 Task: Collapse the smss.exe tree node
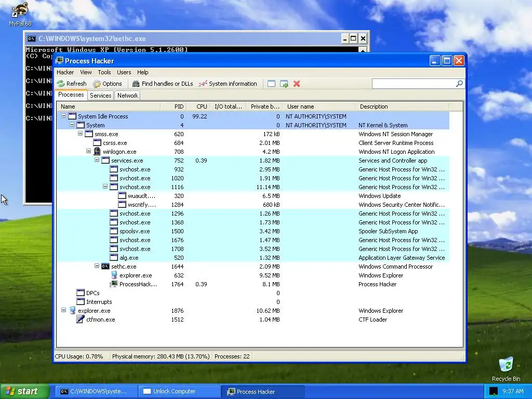80,134
